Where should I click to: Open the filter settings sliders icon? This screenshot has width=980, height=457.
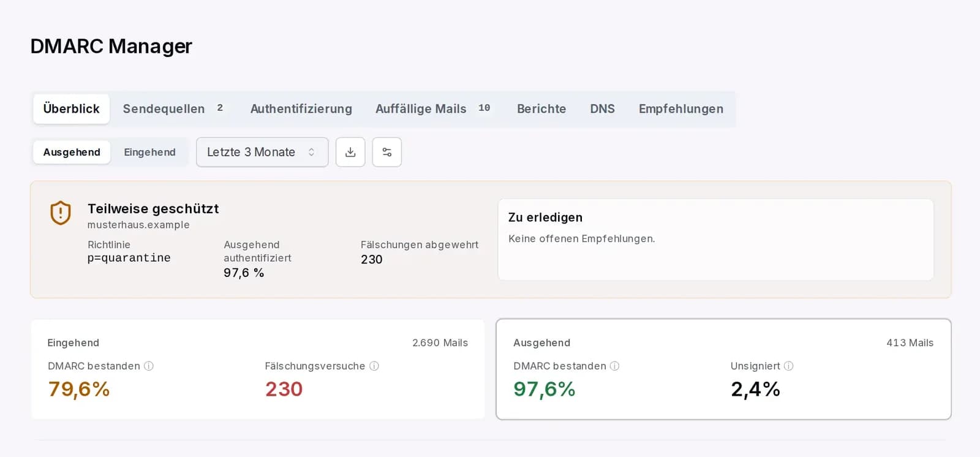[387, 152]
